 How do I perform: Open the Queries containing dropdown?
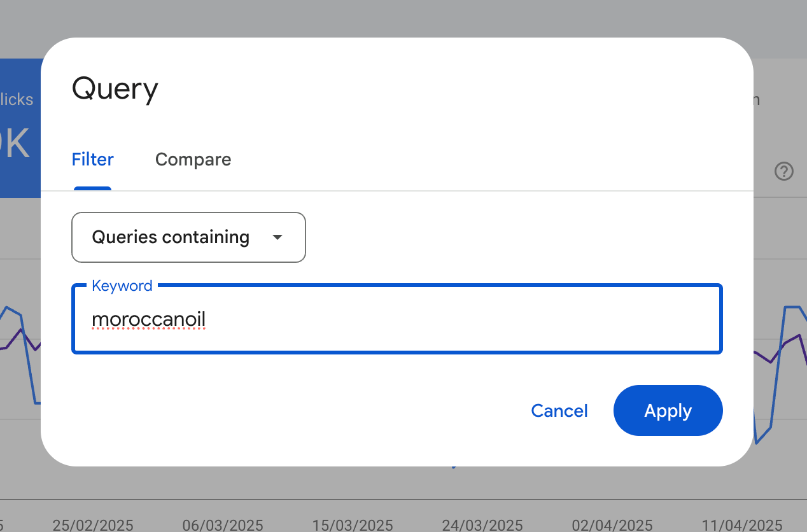188,237
